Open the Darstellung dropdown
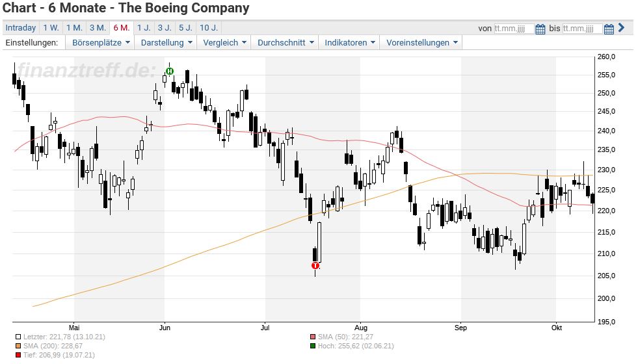 (x=166, y=43)
